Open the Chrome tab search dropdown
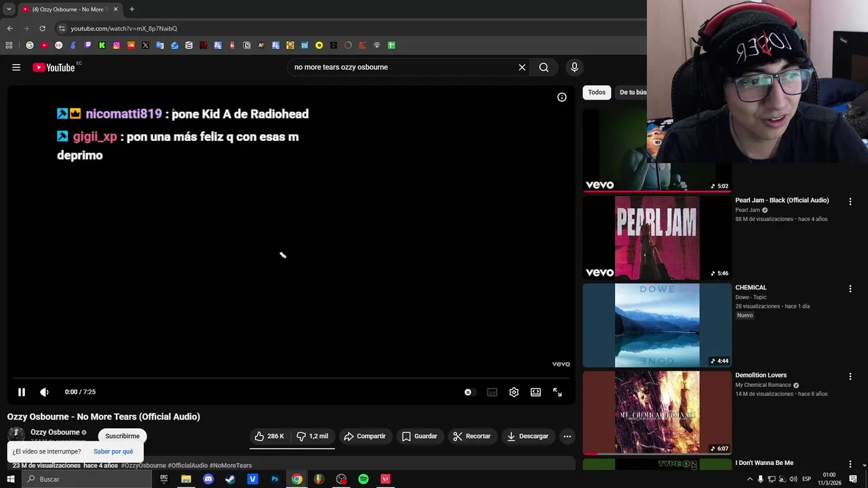 pyautogui.click(x=9, y=9)
